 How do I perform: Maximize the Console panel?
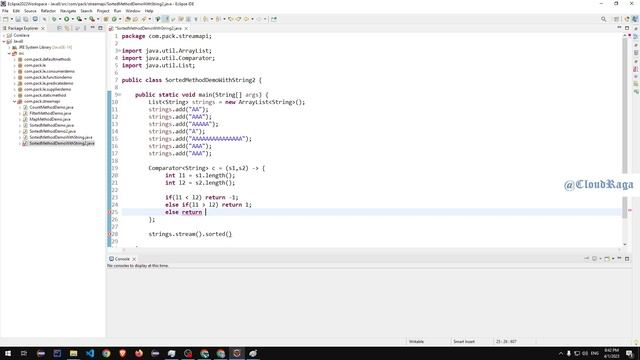(627, 259)
